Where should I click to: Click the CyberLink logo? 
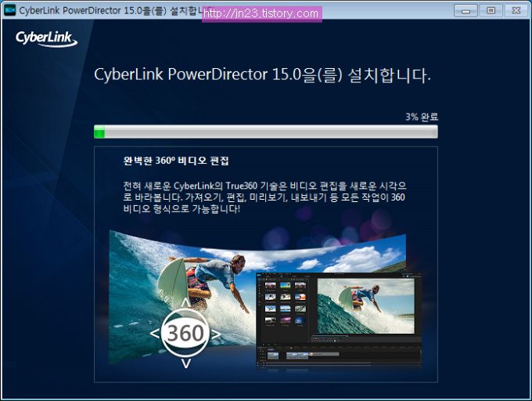(46, 38)
